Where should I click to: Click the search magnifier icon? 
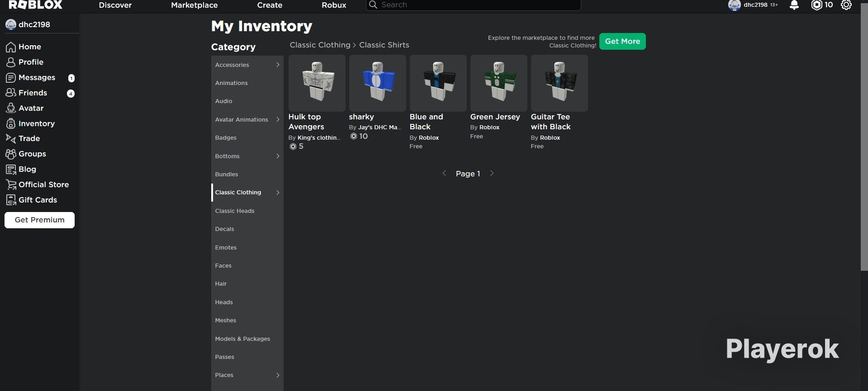point(373,5)
